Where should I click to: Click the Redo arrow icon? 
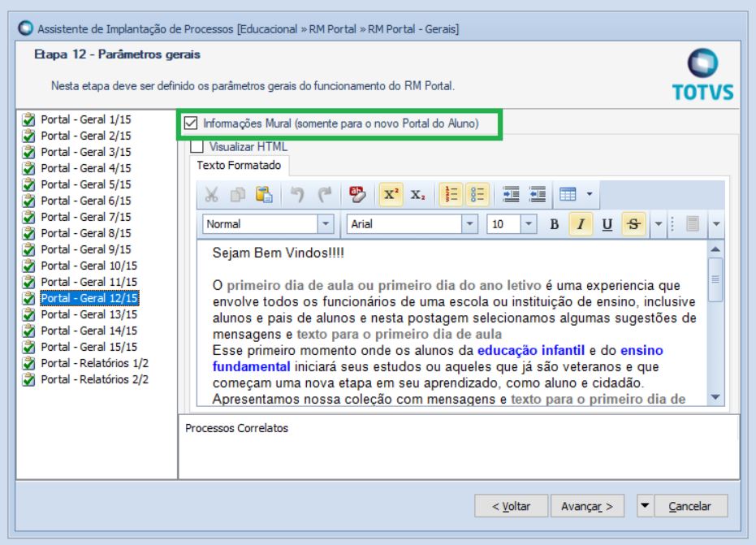[x=325, y=194]
